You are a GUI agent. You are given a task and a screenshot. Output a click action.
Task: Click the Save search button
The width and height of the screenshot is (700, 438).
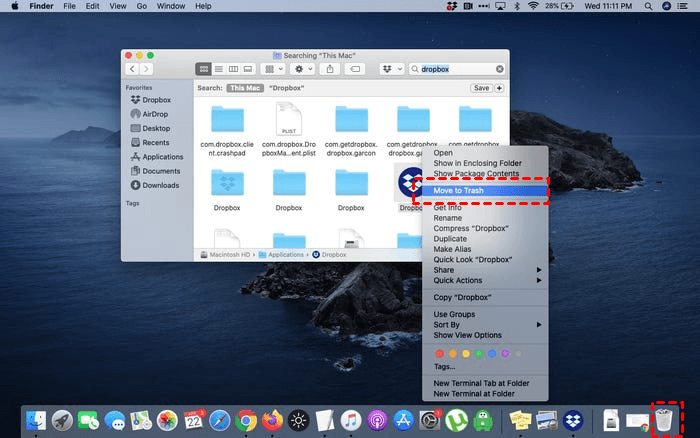point(481,88)
